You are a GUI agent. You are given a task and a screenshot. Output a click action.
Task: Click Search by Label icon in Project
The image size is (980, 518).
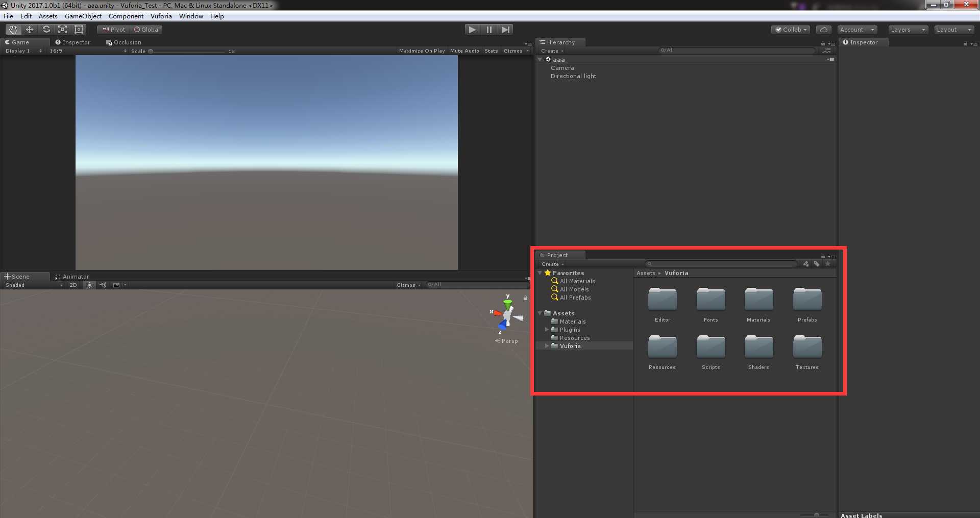(817, 264)
